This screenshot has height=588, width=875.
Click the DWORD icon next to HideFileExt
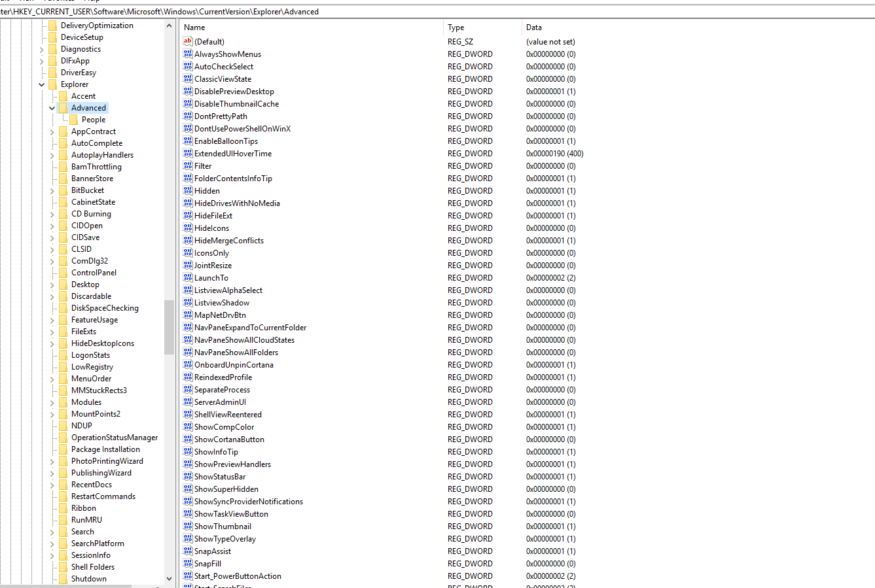coord(188,215)
